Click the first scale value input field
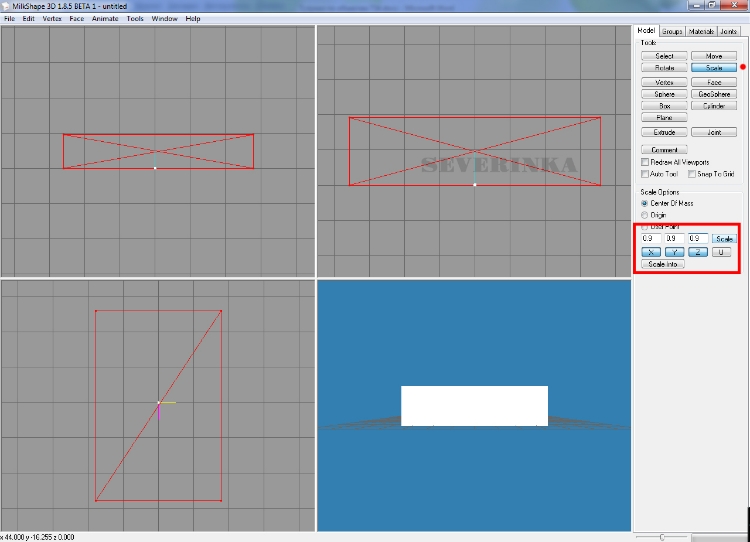The image size is (750, 542). (x=650, y=239)
